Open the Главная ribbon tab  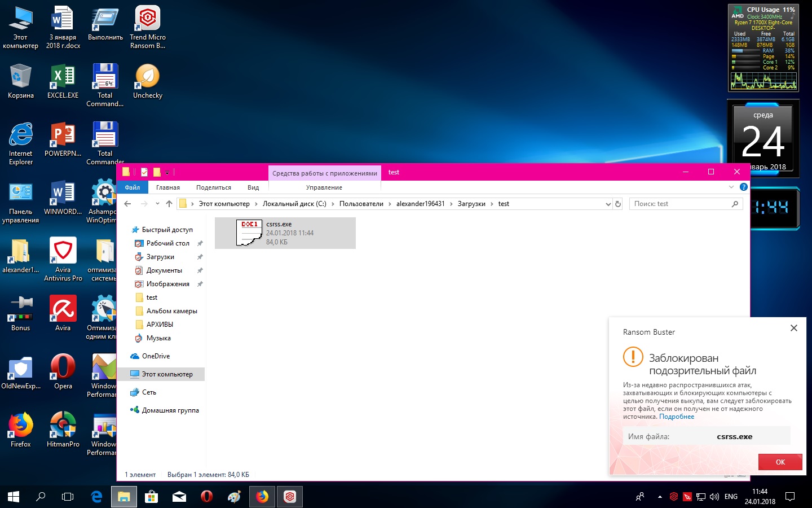[168, 187]
